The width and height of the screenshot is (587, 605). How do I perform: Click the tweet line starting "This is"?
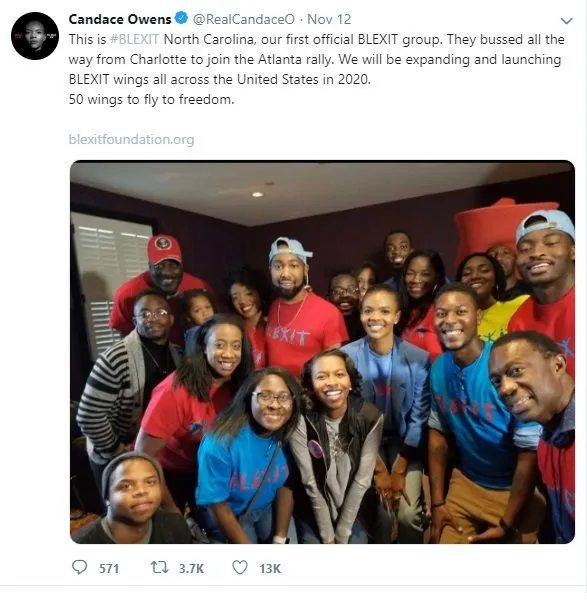click(316, 39)
